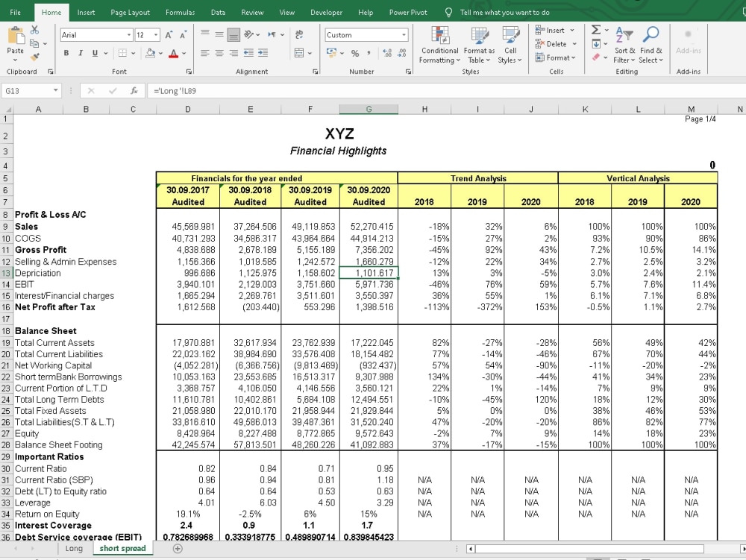This screenshot has width=746, height=560.
Task: Switch to the Data tab
Action: [x=218, y=13]
